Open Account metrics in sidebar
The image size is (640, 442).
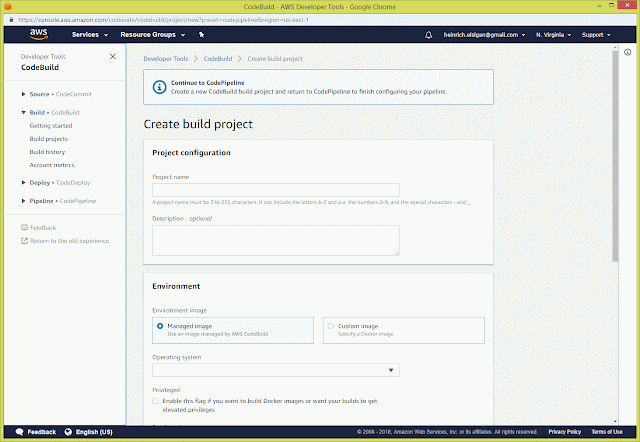click(x=52, y=165)
